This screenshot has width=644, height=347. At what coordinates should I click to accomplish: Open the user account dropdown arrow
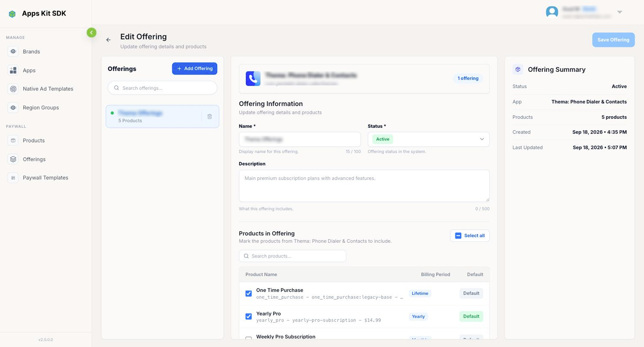tap(620, 12)
